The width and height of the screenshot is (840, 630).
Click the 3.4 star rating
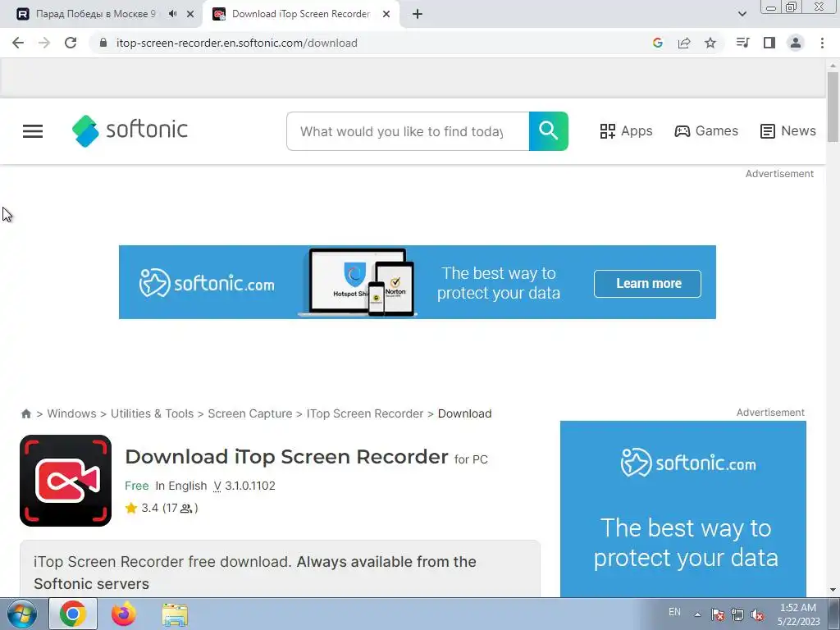click(162, 508)
